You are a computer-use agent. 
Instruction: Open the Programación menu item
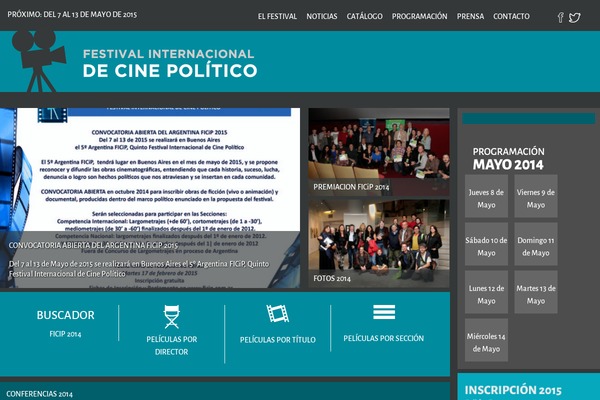[x=419, y=16]
